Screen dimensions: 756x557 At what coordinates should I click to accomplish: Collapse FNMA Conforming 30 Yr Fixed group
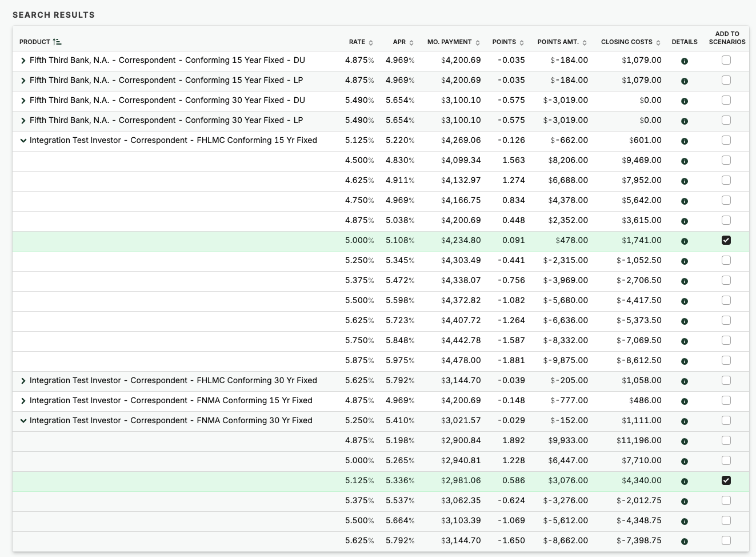pos(23,421)
